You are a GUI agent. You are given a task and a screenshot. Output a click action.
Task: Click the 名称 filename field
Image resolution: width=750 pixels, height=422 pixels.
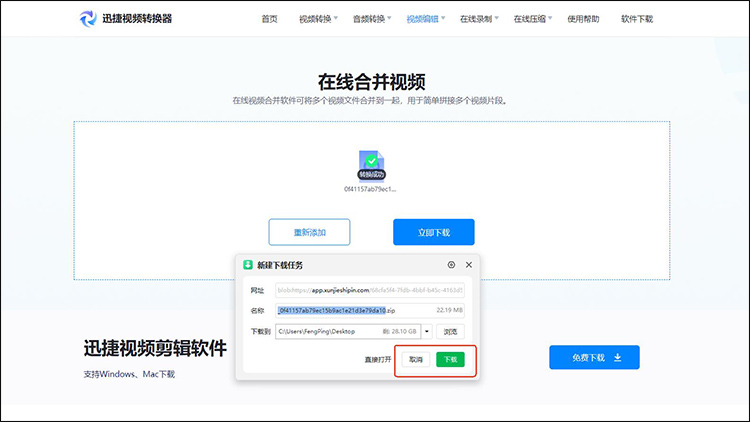[x=370, y=311]
